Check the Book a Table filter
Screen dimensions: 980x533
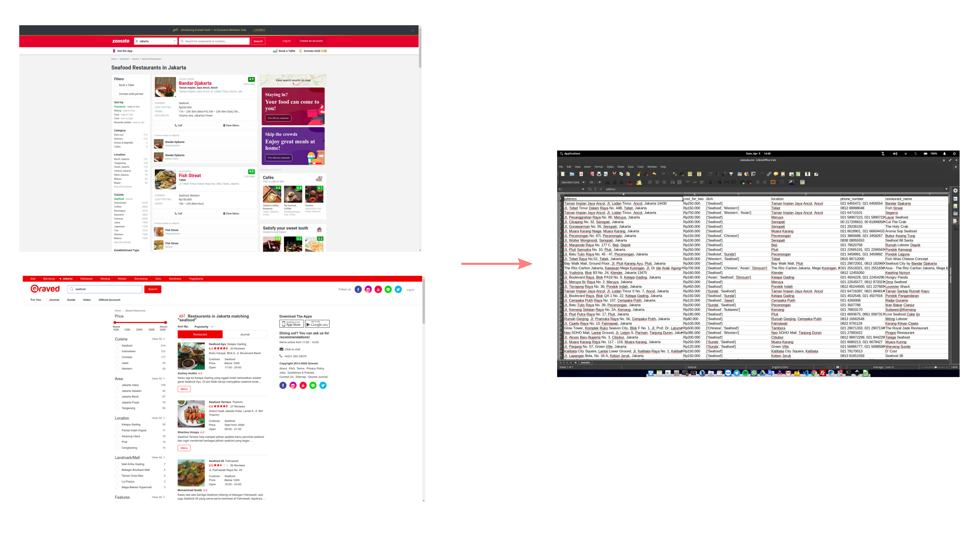point(116,85)
